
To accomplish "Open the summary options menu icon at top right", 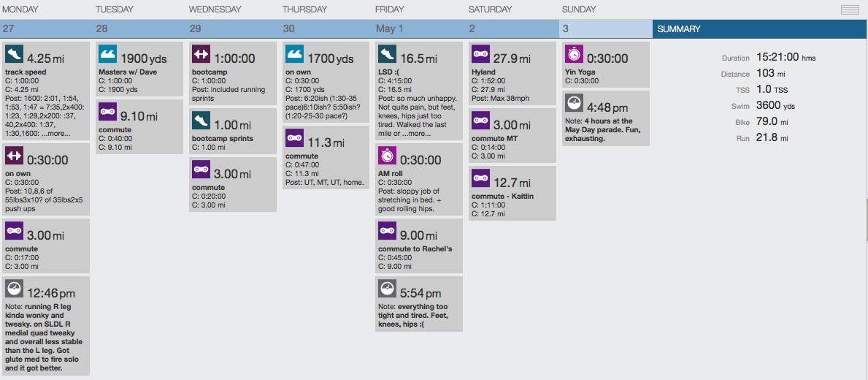I will pyautogui.click(x=849, y=9).
